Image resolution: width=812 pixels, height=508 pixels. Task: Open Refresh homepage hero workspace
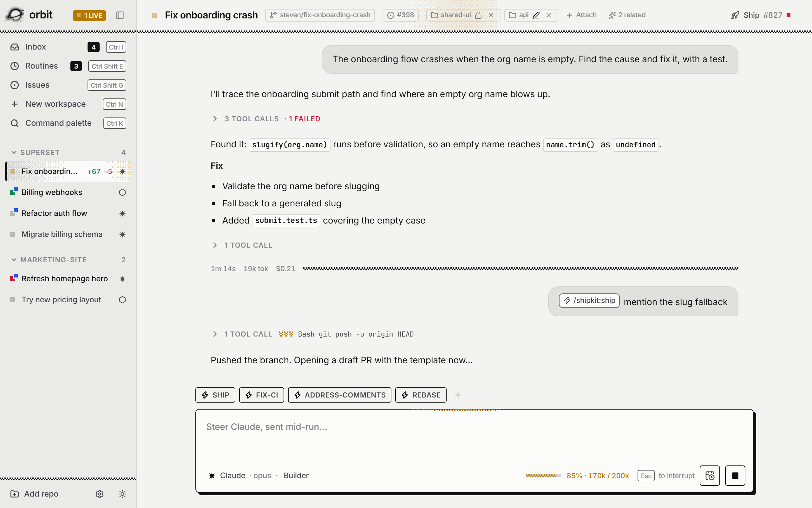[68, 278]
